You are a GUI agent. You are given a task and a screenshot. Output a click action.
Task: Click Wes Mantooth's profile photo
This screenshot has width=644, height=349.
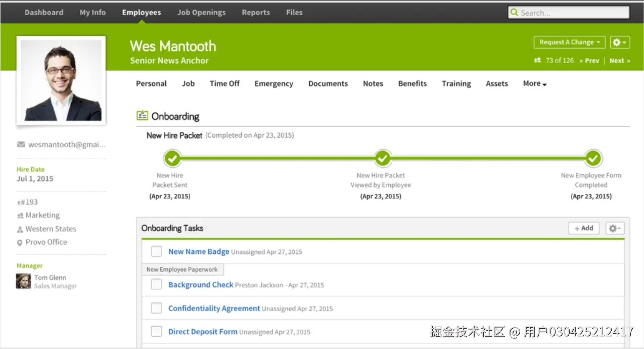point(61,80)
